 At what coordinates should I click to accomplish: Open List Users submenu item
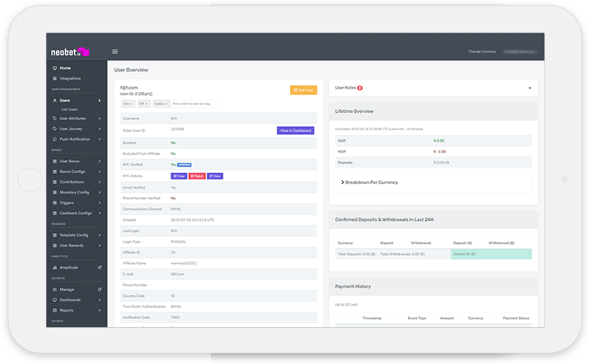coord(70,110)
